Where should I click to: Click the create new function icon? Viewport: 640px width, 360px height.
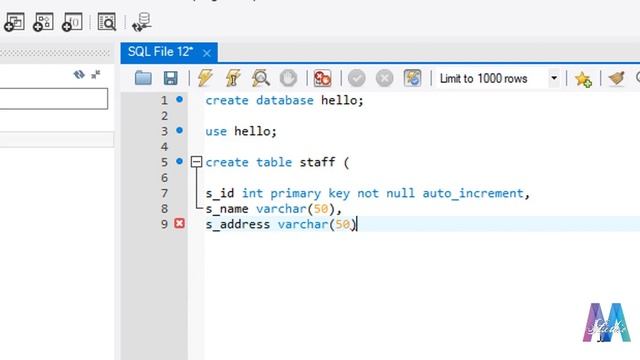72,22
